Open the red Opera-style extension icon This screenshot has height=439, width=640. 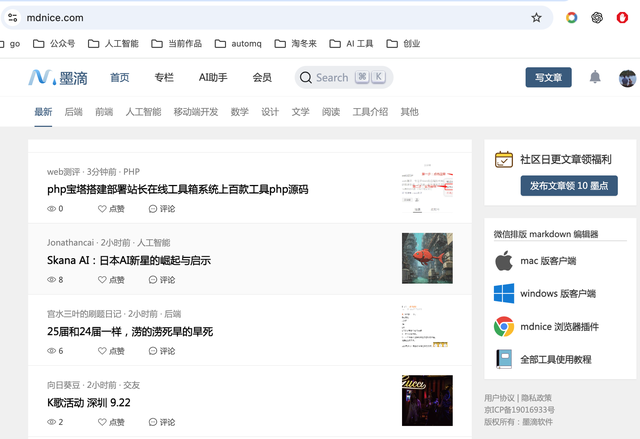(622, 18)
